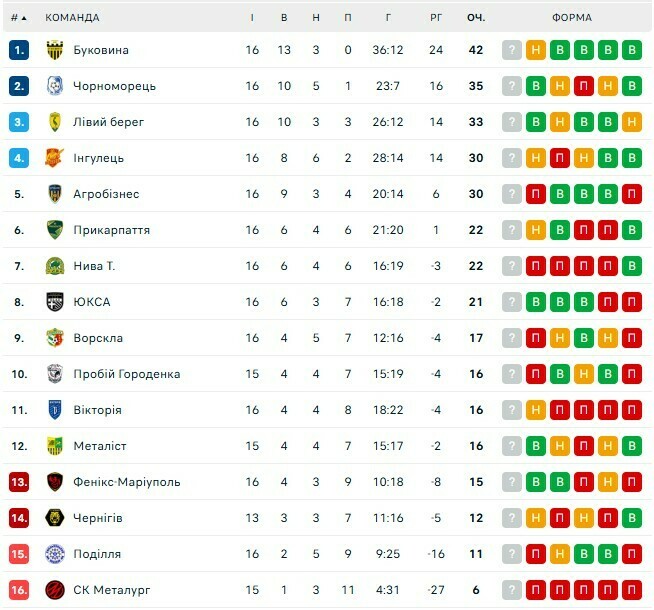Click the Чорноморець club logo
This screenshot has height=610, width=654.
coord(55,86)
